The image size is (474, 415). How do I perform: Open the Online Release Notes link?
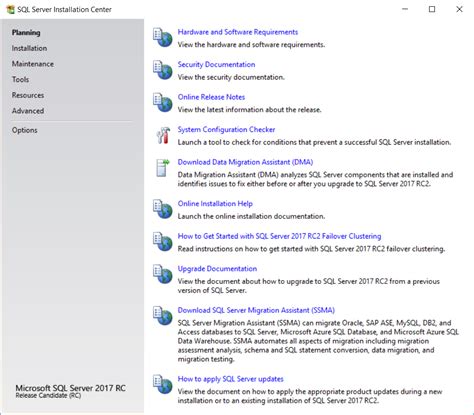[211, 97]
